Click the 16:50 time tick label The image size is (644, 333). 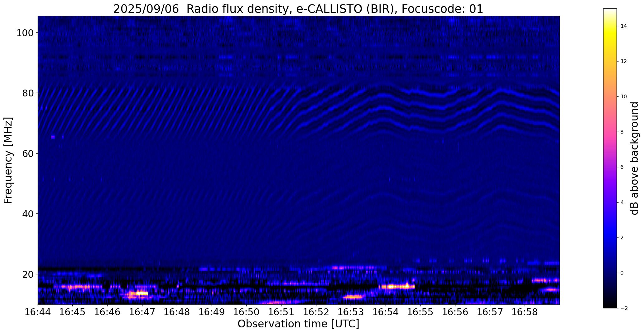(246, 312)
